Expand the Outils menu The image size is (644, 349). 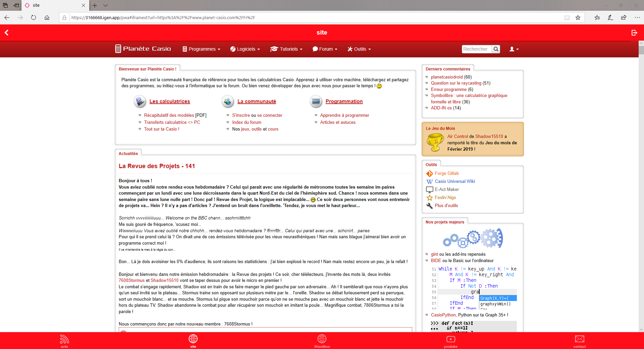click(x=359, y=49)
